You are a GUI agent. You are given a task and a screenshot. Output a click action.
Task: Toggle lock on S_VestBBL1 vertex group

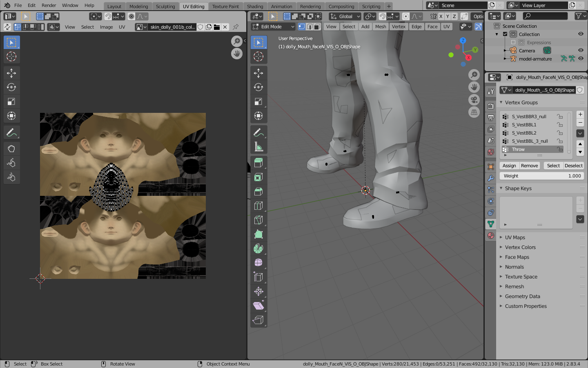(560, 125)
